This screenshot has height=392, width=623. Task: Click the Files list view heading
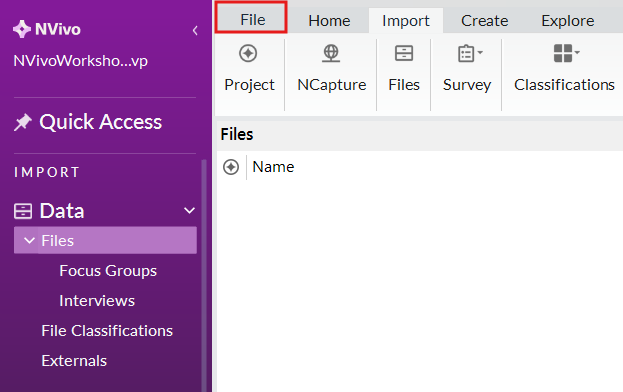click(237, 134)
